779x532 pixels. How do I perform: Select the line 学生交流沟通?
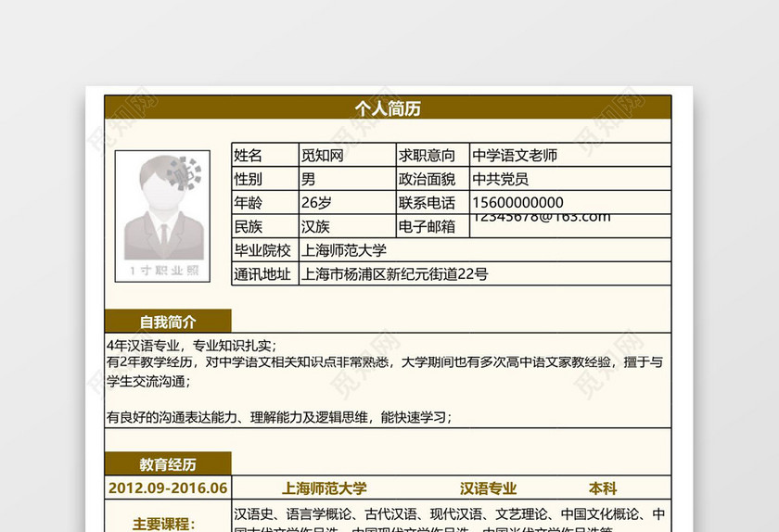pos(148,382)
